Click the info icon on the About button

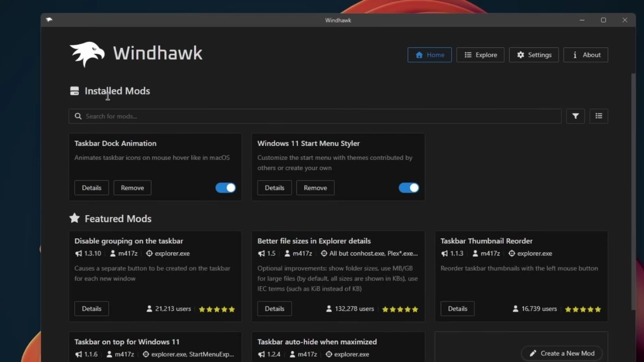point(574,55)
